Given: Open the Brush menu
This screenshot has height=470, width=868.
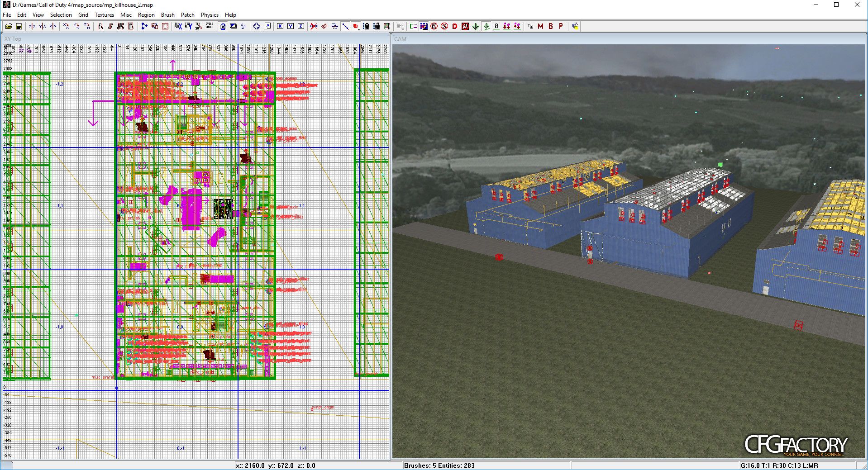Looking at the screenshot, I should coord(168,14).
